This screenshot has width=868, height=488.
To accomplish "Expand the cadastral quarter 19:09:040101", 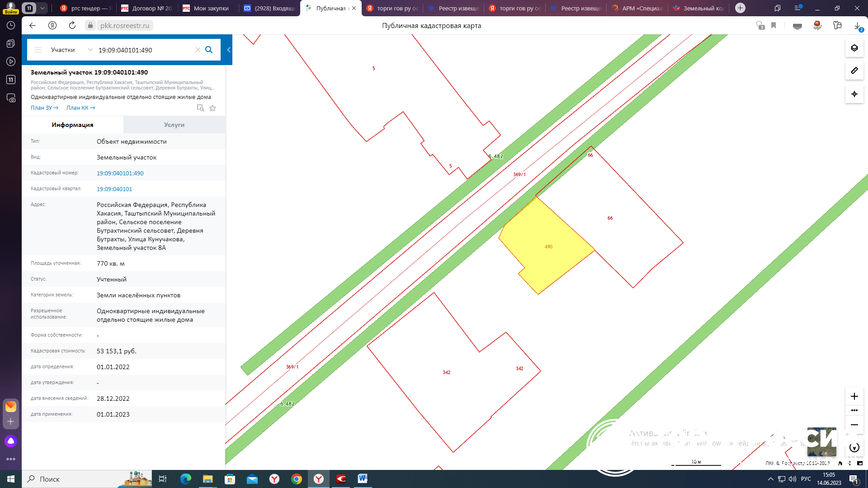I will point(114,189).
